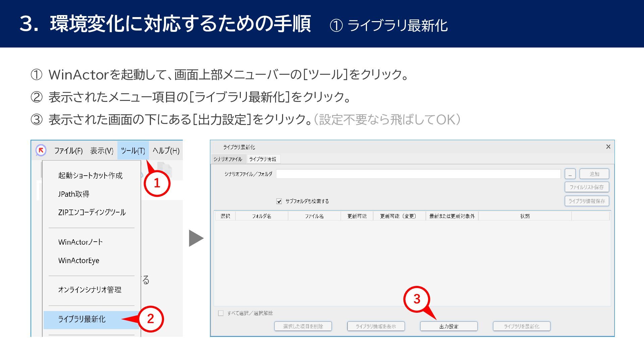Click ライブラリ最新化 menu entry
Screen dimensions: 644x362
click(82, 319)
